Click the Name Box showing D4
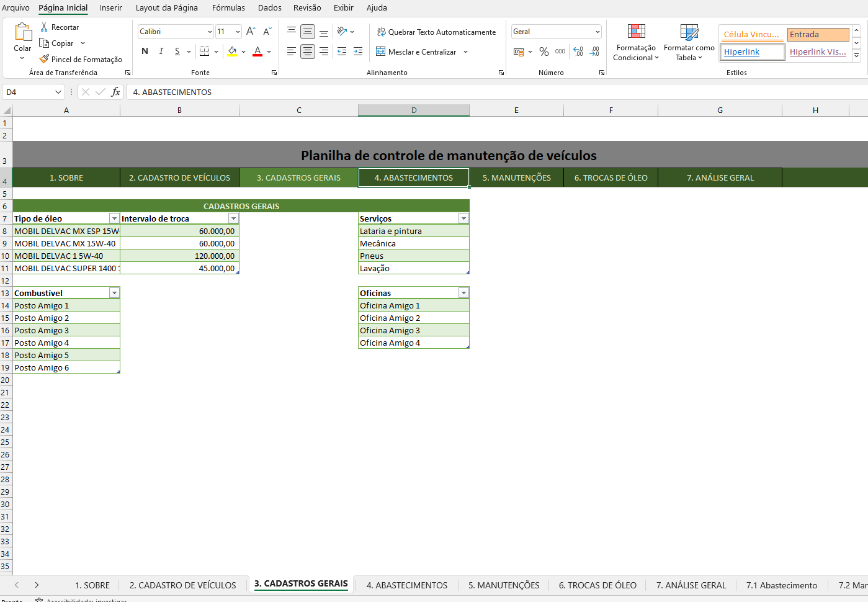This screenshot has width=868, height=602. point(28,92)
